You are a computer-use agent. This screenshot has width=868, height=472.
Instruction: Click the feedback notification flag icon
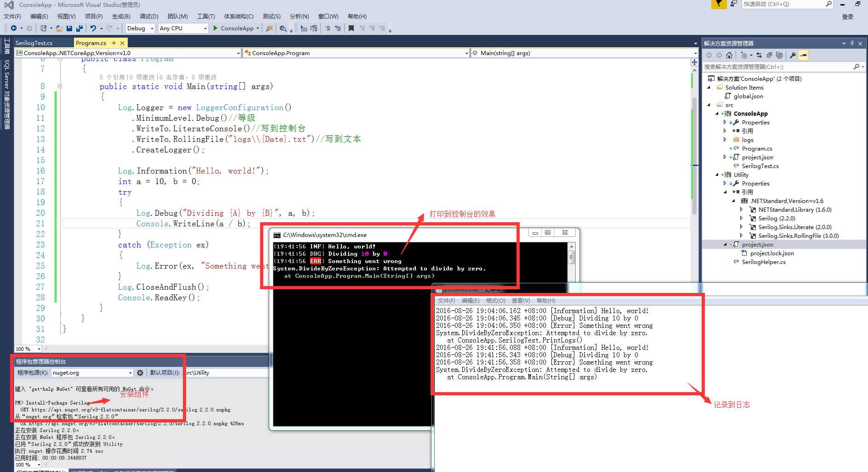pos(719,4)
